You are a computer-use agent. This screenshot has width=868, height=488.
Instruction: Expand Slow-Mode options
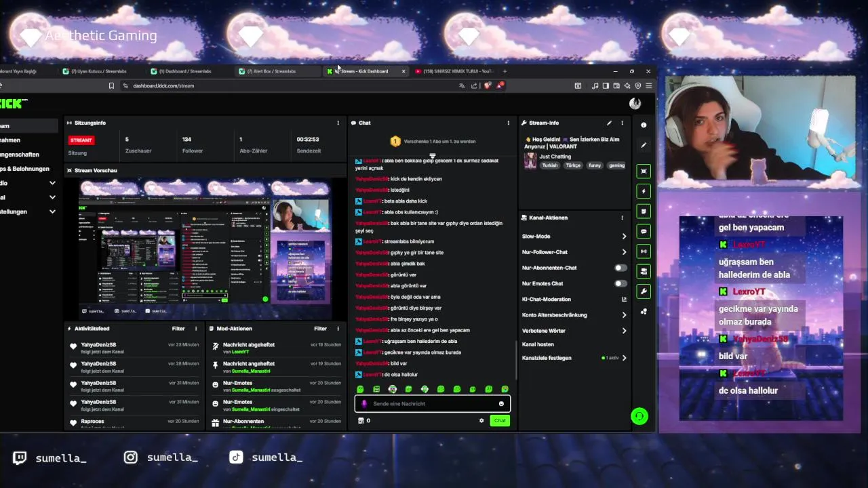point(624,237)
